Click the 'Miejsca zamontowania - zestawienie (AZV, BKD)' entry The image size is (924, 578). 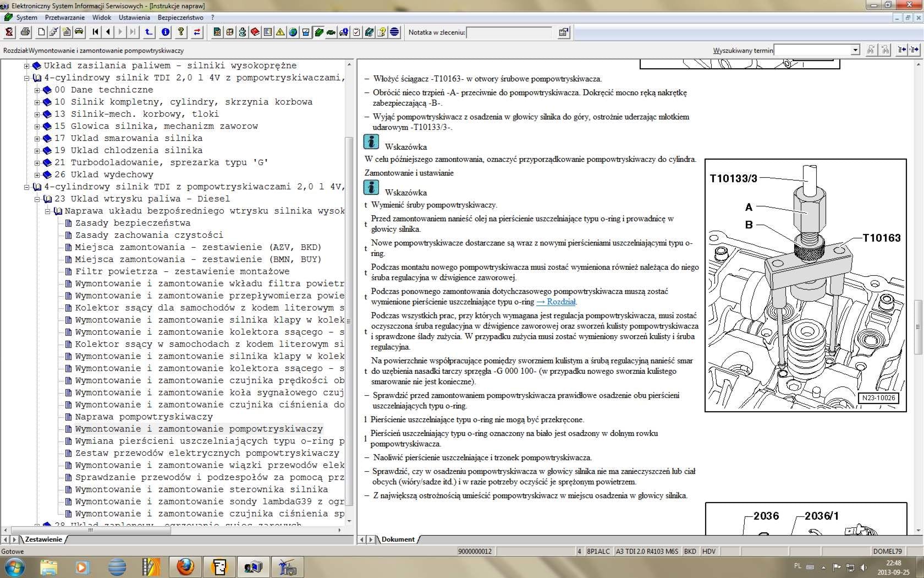(x=198, y=247)
